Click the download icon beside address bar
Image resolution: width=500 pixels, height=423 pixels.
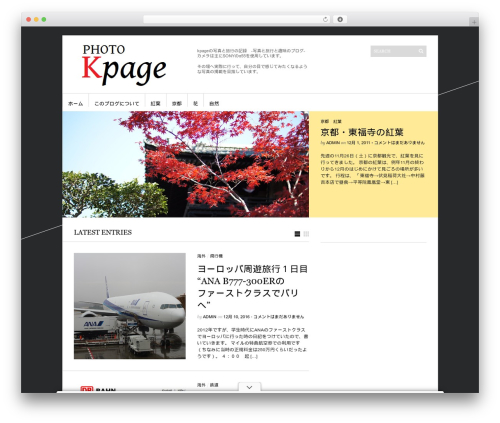pyautogui.click(x=340, y=19)
